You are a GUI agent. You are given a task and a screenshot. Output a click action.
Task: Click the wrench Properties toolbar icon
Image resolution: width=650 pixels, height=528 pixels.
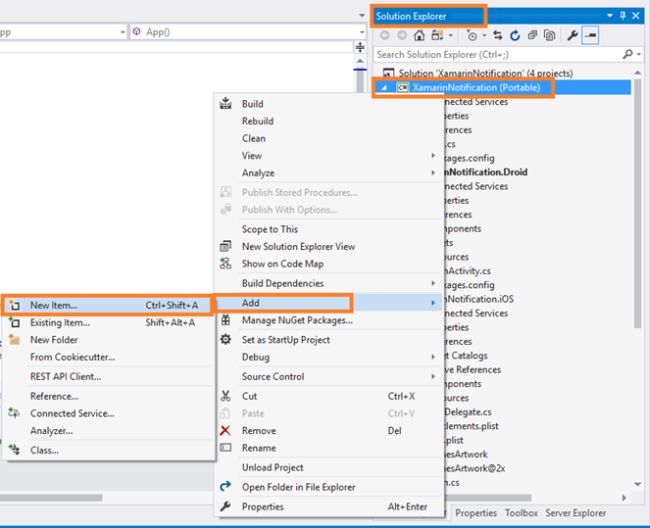point(572,36)
